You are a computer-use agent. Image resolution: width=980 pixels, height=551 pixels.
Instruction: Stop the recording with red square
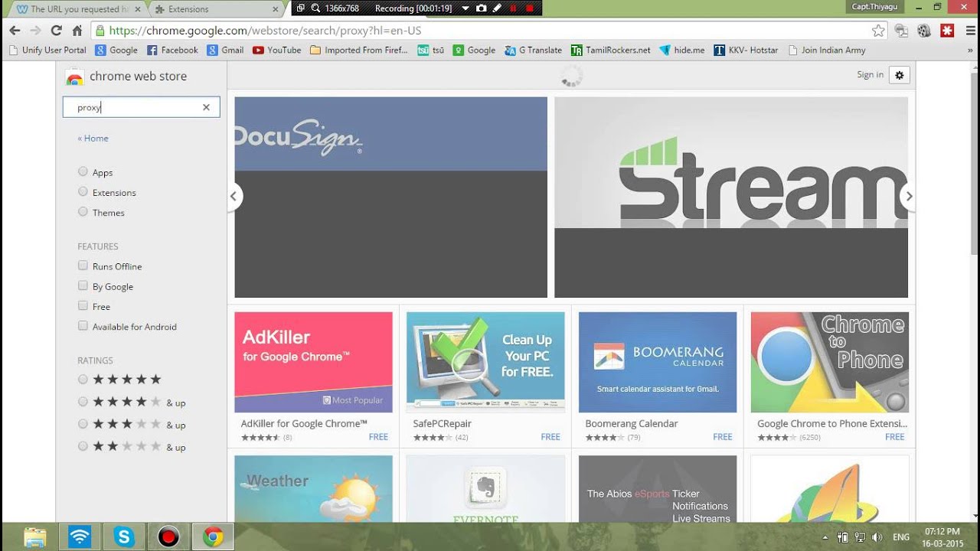529,8
